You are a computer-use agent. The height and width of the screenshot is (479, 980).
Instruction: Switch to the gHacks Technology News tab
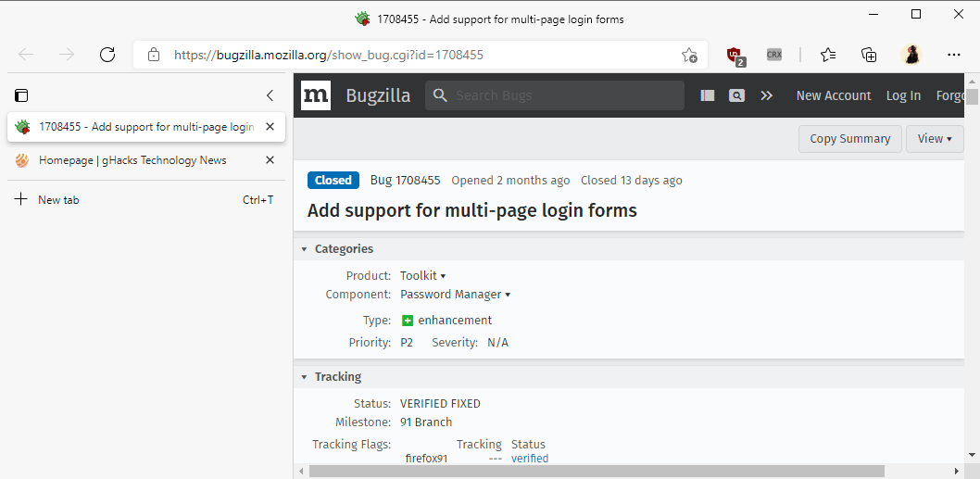coord(146,160)
